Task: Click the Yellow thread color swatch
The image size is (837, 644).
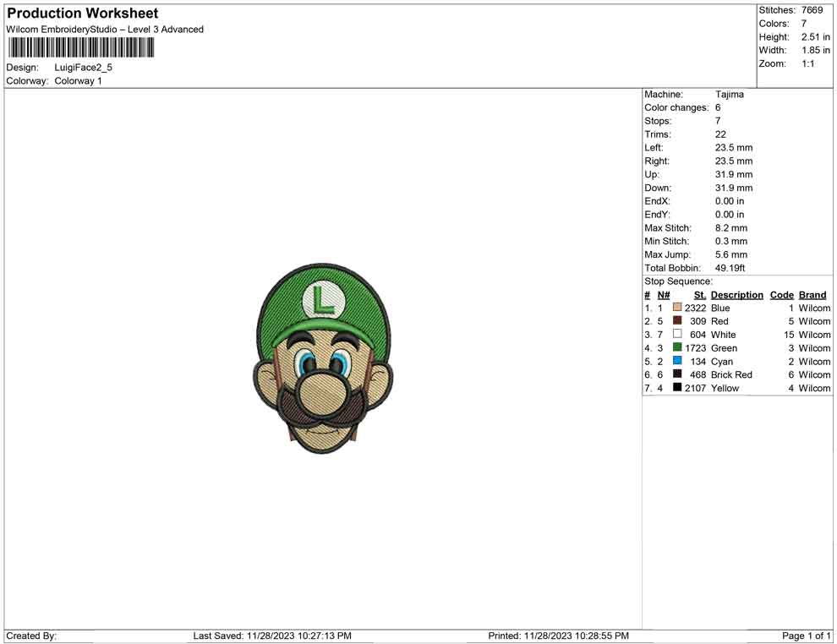Action: 677,387
